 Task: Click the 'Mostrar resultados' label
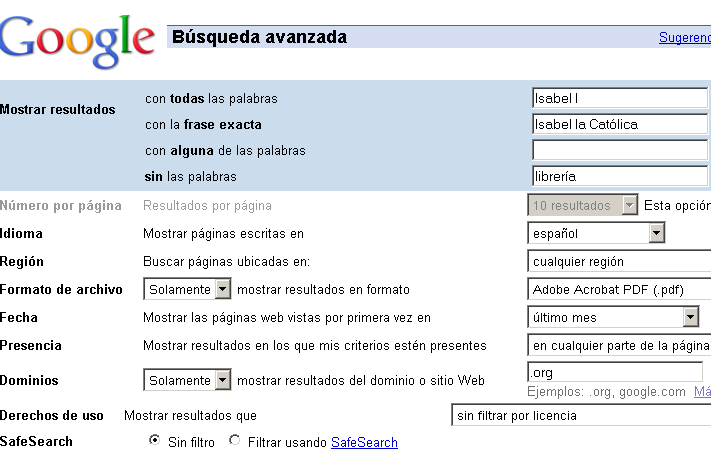58,109
